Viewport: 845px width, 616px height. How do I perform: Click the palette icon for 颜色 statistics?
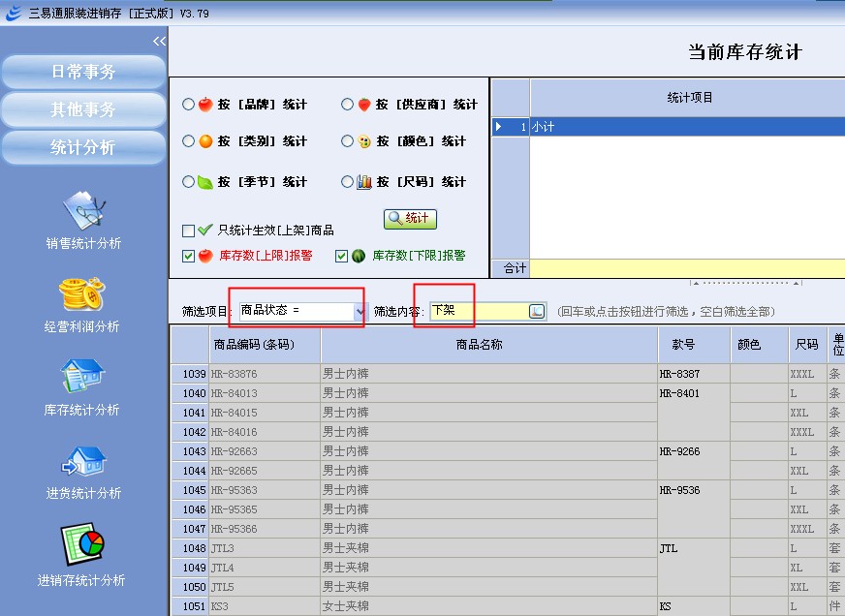pyautogui.click(x=364, y=141)
